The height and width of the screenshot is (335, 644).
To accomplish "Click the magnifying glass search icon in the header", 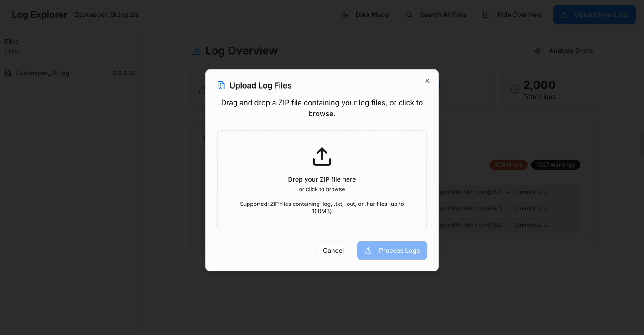I will 408,15.
